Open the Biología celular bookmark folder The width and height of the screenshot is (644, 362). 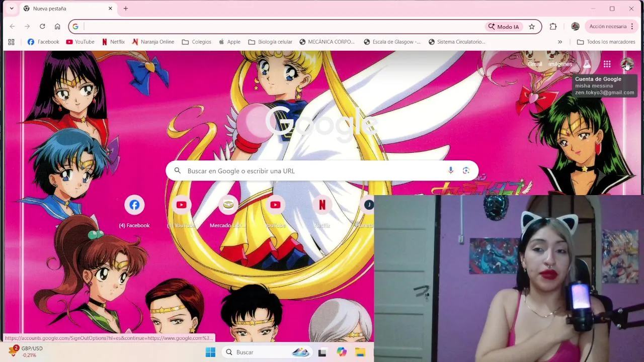tap(271, 42)
